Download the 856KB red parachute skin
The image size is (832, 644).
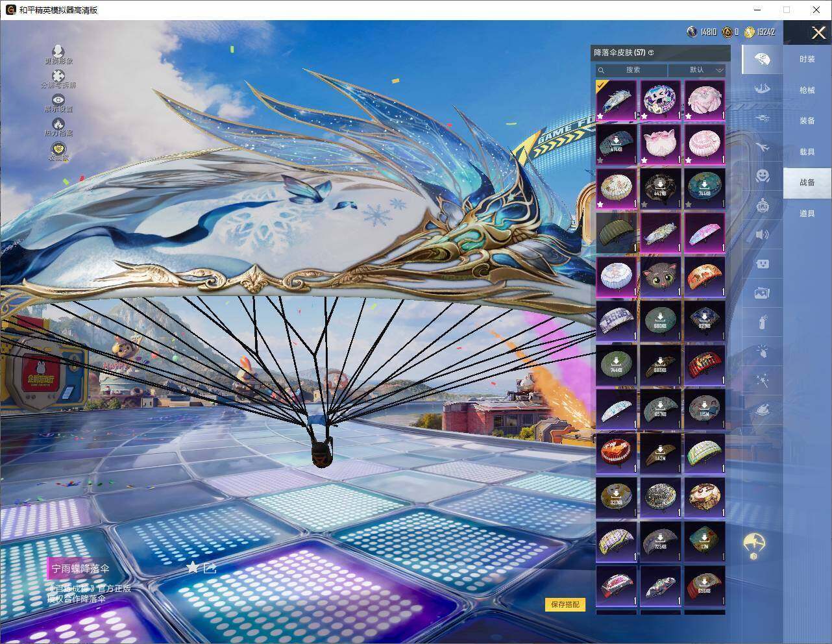[705, 586]
